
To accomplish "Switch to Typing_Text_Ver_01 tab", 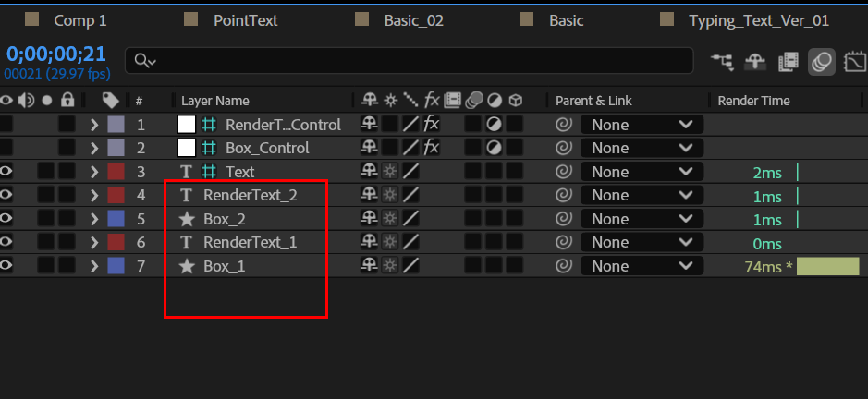I will 758,21.
